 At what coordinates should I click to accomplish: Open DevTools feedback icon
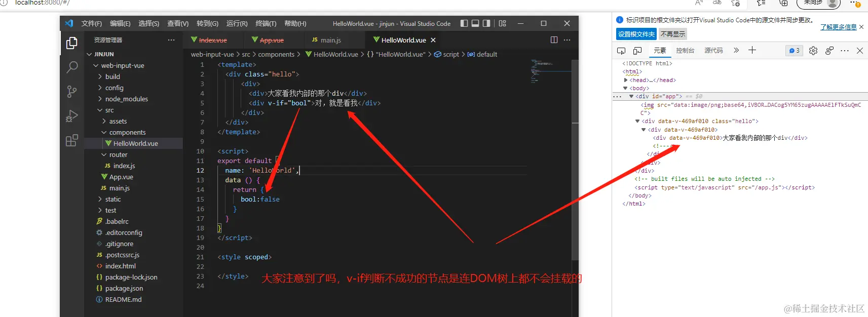click(829, 51)
